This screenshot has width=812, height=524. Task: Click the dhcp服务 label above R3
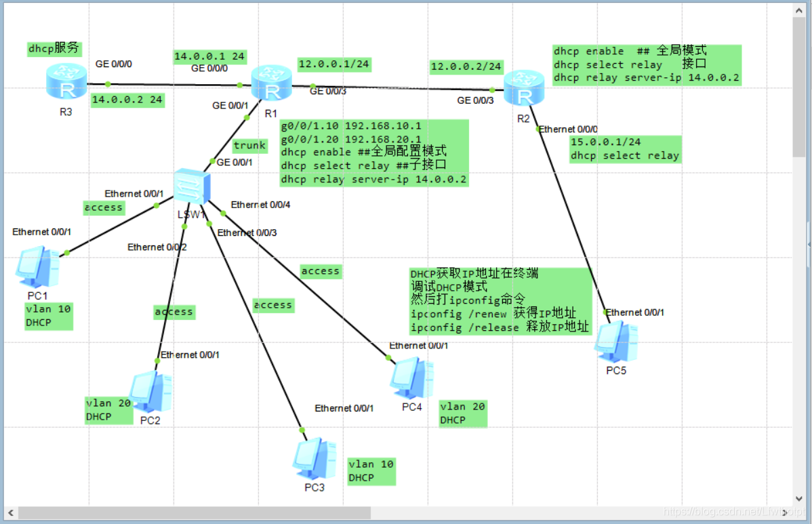[x=54, y=48]
